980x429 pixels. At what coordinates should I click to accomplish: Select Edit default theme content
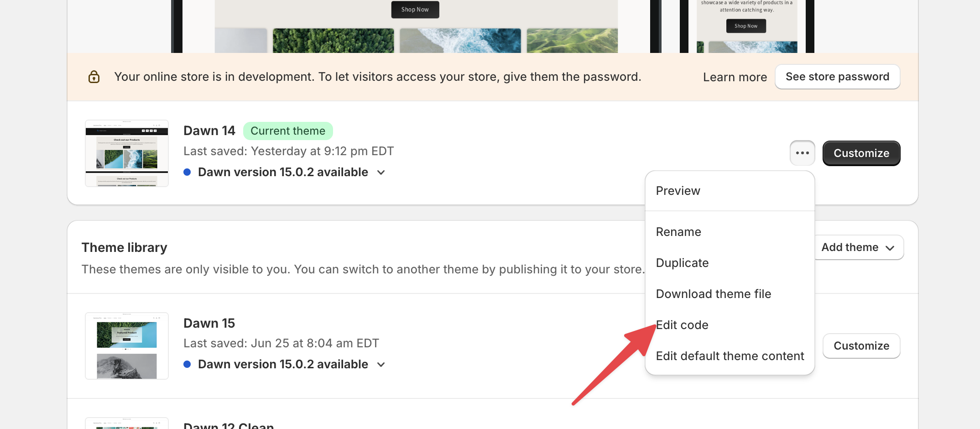730,356
